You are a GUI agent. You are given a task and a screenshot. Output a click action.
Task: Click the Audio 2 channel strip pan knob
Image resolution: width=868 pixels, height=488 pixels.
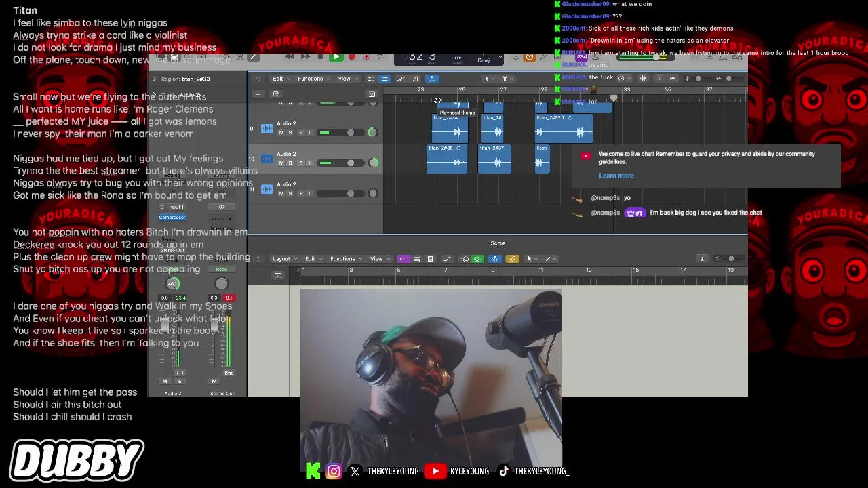[x=173, y=284]
